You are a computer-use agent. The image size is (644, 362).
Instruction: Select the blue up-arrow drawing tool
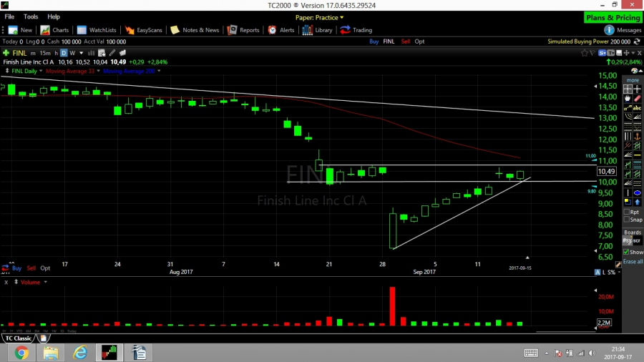637,202
